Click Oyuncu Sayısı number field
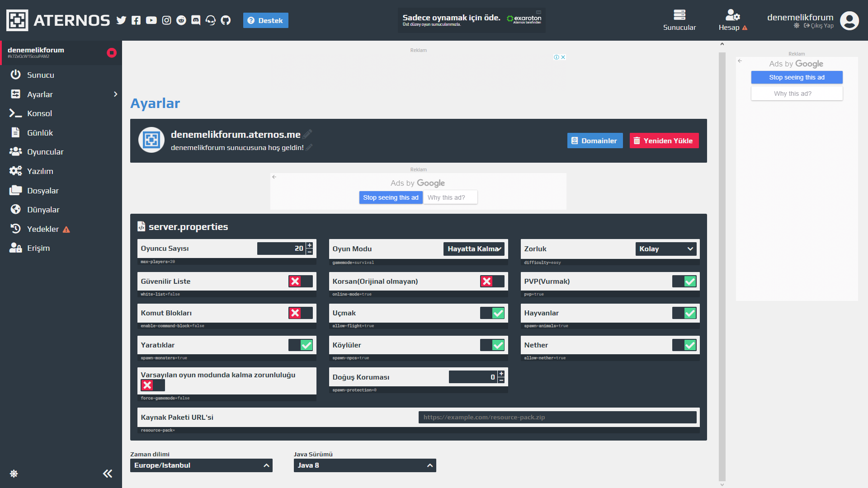 pos(281,249)
